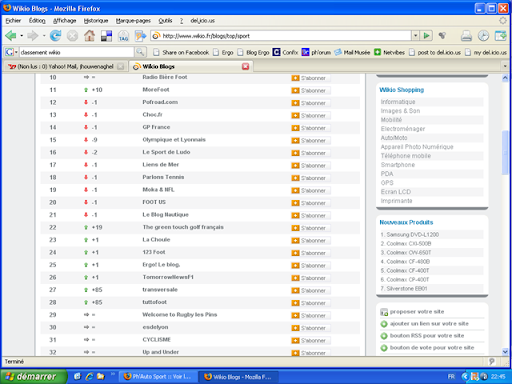Click the Reload page toolbar icon
512x384 pixels.
point(55,35)
